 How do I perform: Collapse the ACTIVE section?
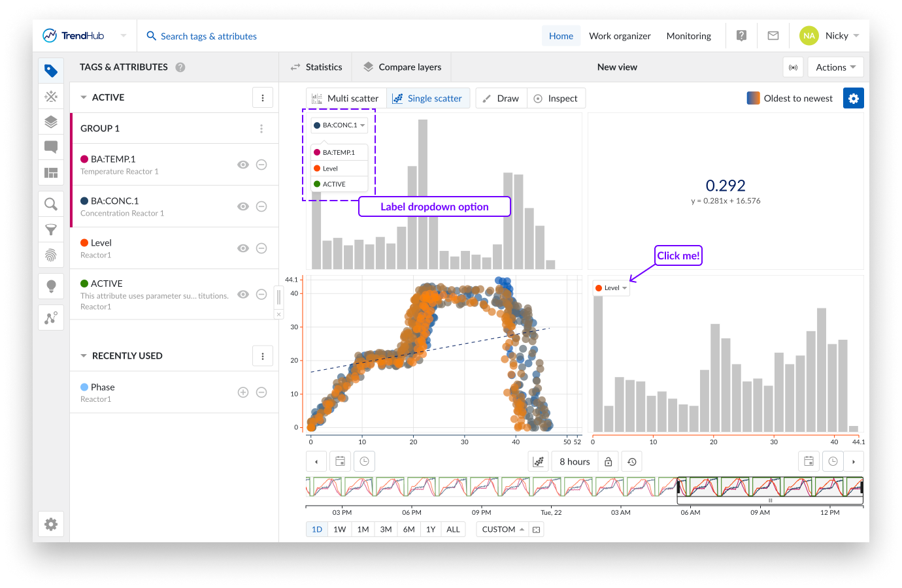(x=84, y=97)
